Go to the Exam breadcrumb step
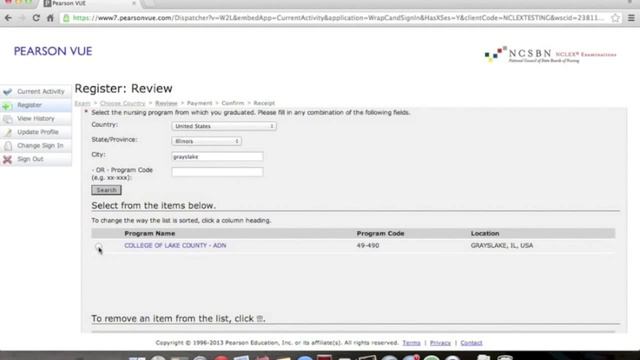The width and height of the screenshot is (640, 360). pyautogui.click(x=82, y=103)
